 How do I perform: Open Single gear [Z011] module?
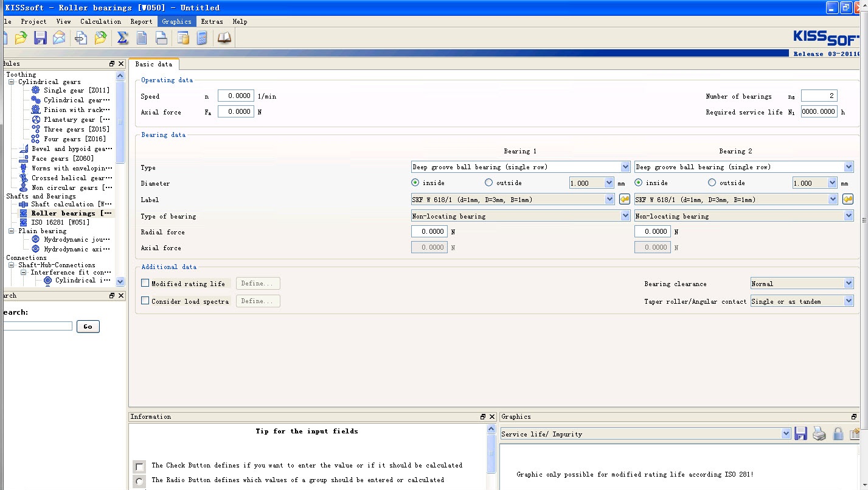pos(77,90)
